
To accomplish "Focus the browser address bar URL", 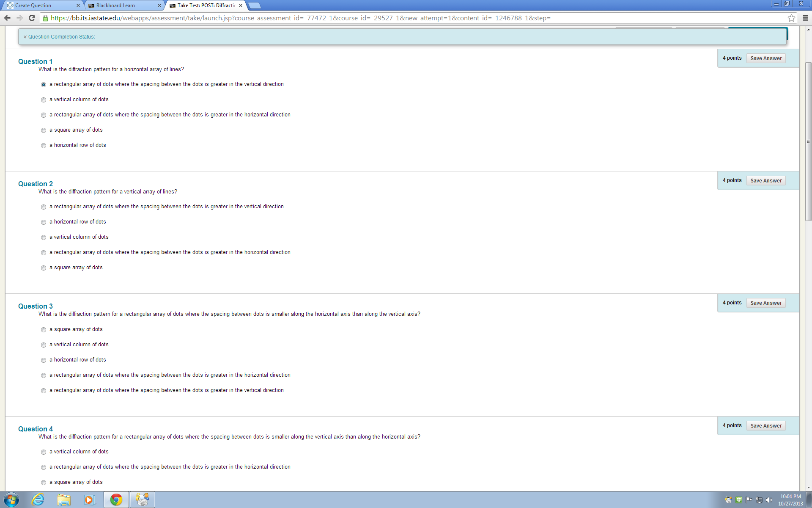I will [x=300, y=18].
